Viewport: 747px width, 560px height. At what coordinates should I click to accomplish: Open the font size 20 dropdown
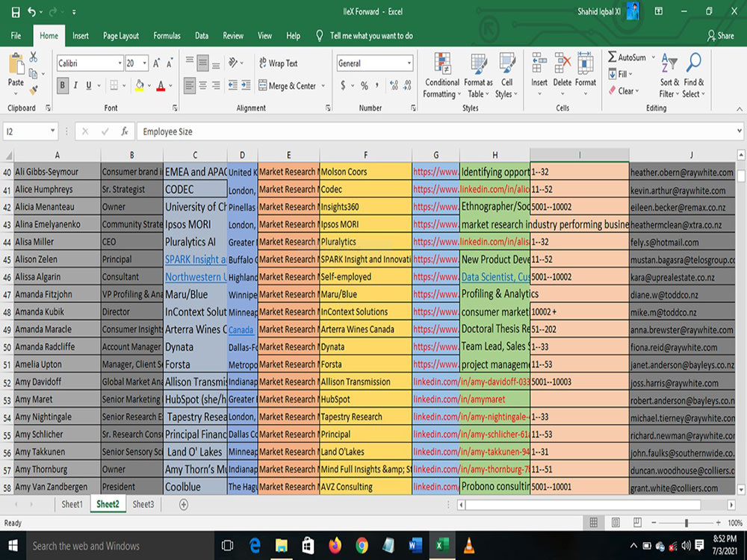(x=145, y=63)
